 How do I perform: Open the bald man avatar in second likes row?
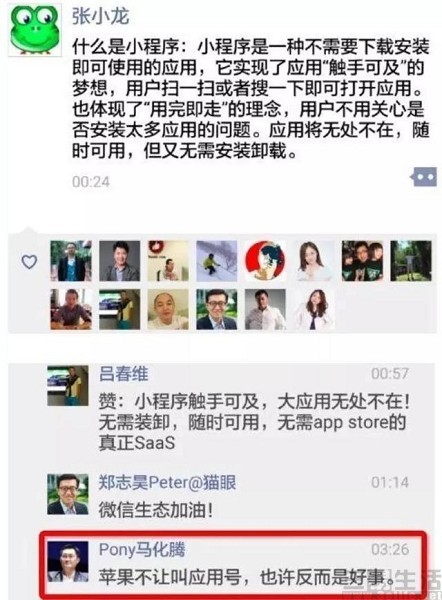point(168,309)
